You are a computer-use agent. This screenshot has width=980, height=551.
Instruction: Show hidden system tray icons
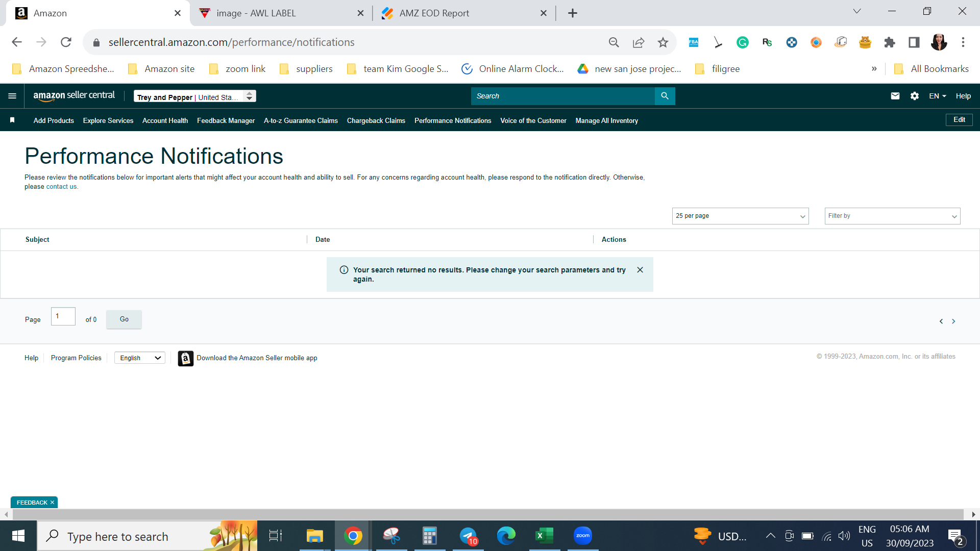pyautogui.click(x=771, y=536)
